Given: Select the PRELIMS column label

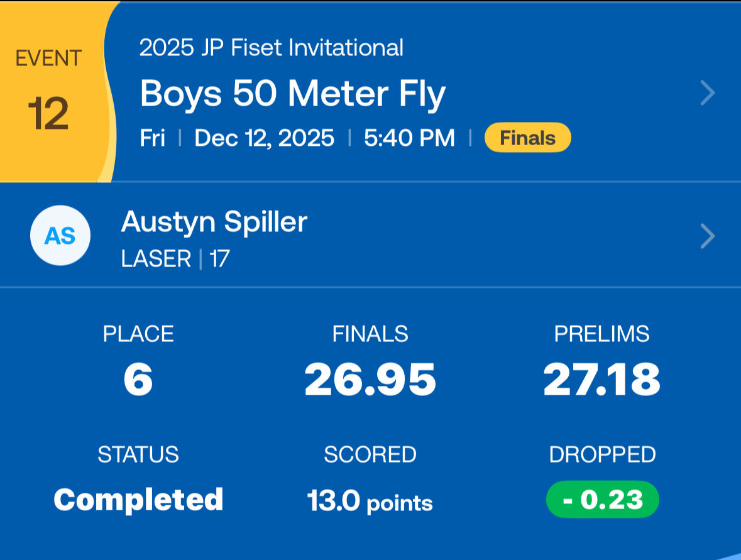Looking at the screenshot, I should click(601, 334).
